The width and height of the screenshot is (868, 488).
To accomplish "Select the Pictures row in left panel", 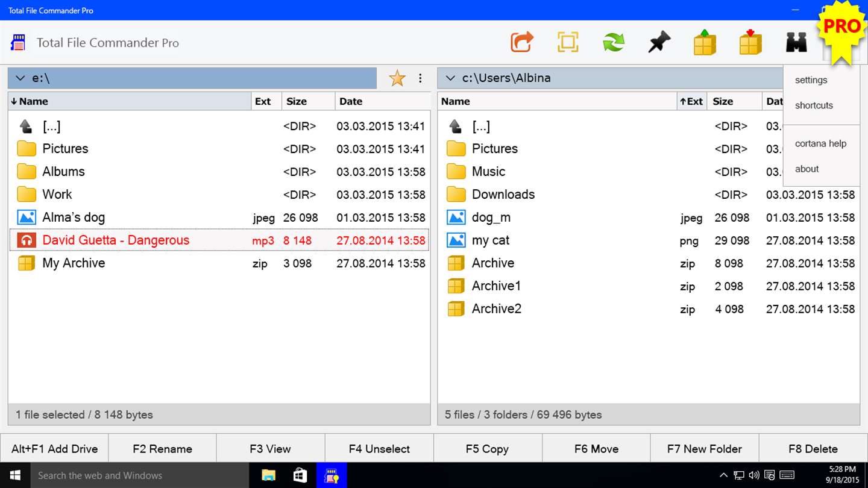I will click(x=219, y=149).
